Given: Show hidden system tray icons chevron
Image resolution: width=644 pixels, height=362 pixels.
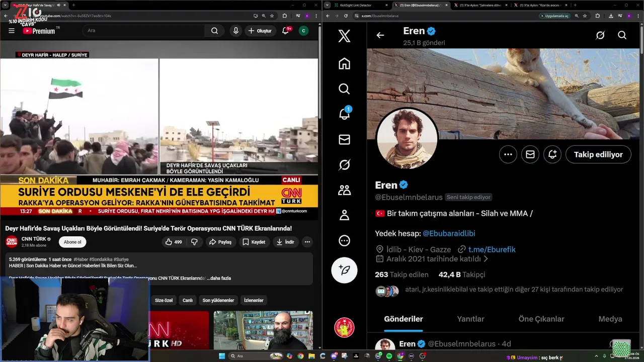Looking at the screenshot, I should (597, 356).
